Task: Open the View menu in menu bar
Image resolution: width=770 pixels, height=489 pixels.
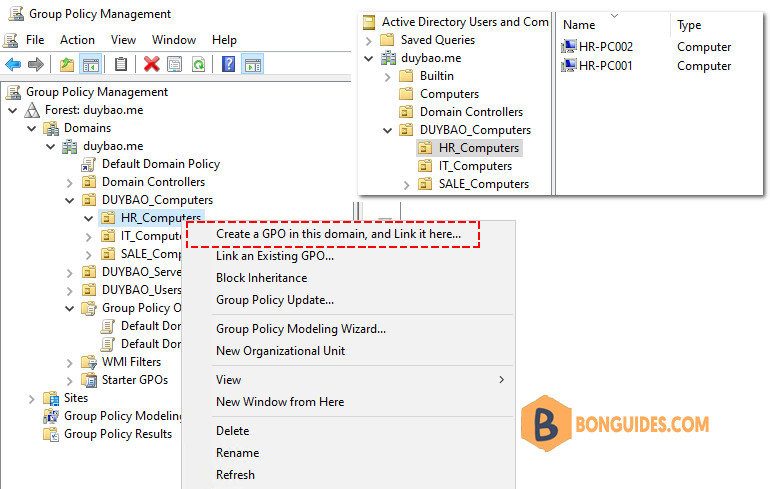Action: tap(123, 40)
